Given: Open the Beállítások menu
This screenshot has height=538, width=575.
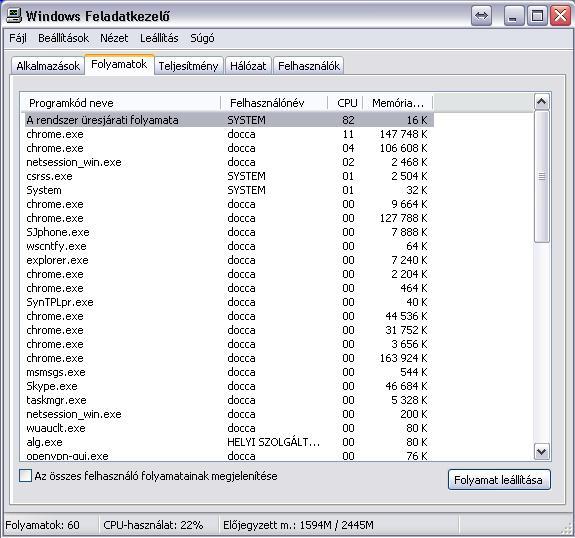Looking at the screenshot, I should click(x=63, y=38).
